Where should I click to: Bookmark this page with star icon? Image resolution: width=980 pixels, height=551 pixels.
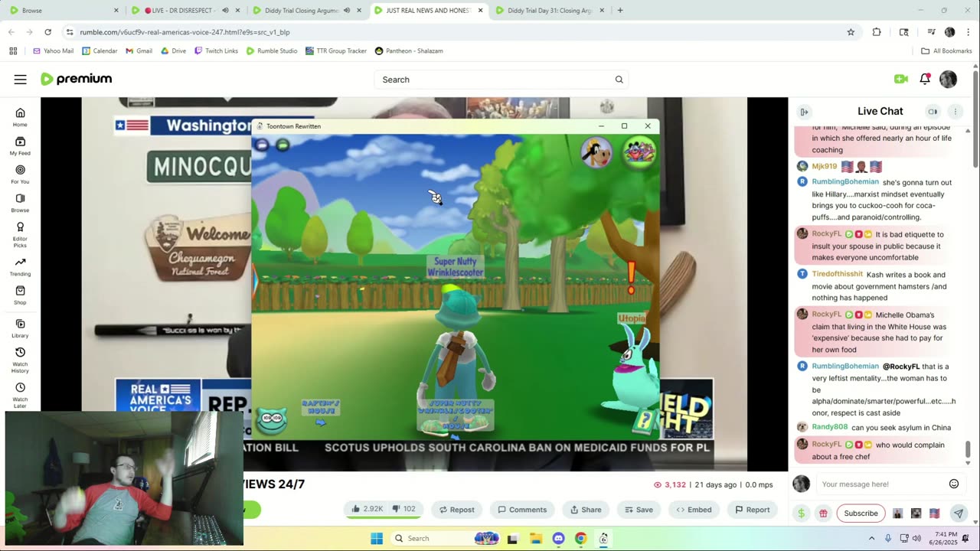pos(851,32)
